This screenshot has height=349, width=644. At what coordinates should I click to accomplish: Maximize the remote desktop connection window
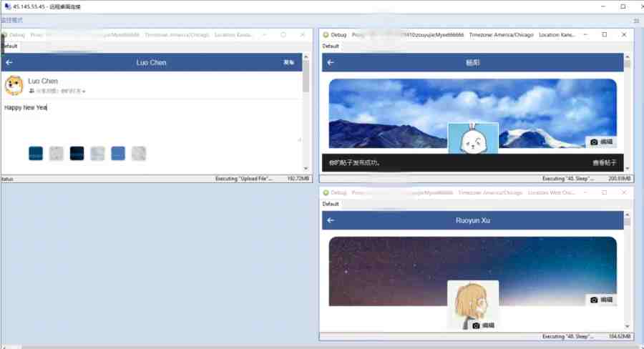coord(623,6)
